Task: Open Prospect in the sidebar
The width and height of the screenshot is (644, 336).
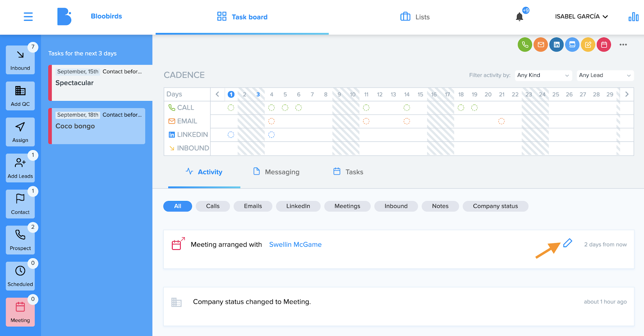Action: 20,240
